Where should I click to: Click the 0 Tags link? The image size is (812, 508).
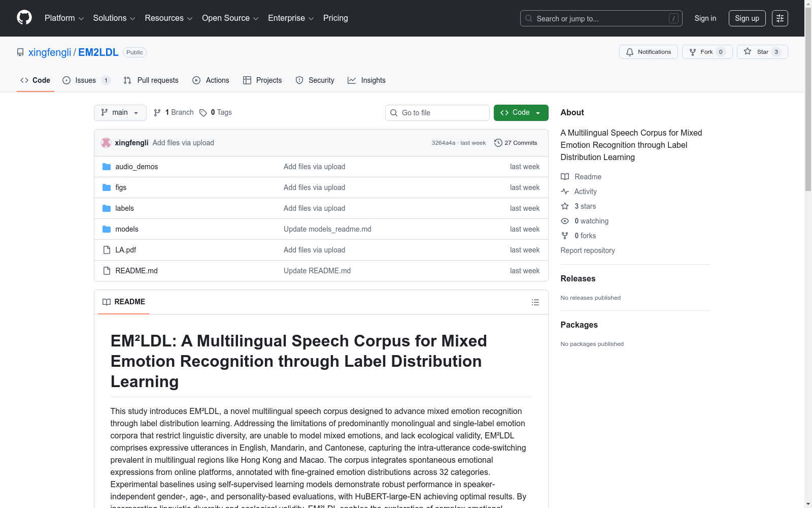click(216, 113)
